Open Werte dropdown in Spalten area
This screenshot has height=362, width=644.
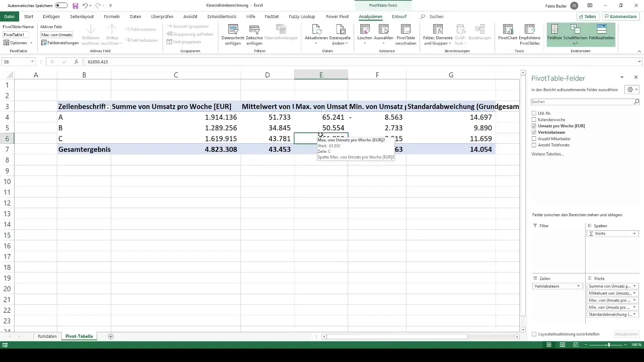634,234
